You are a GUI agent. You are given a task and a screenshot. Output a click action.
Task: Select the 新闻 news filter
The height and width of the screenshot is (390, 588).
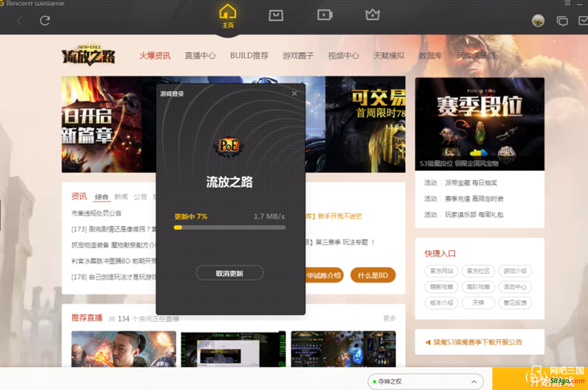(x=121, y=196)
